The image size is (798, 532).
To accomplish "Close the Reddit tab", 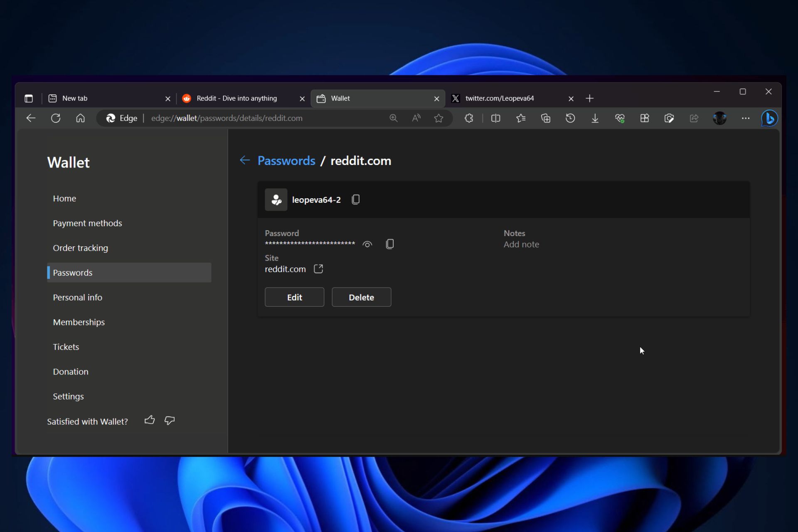I will point(302,99).
